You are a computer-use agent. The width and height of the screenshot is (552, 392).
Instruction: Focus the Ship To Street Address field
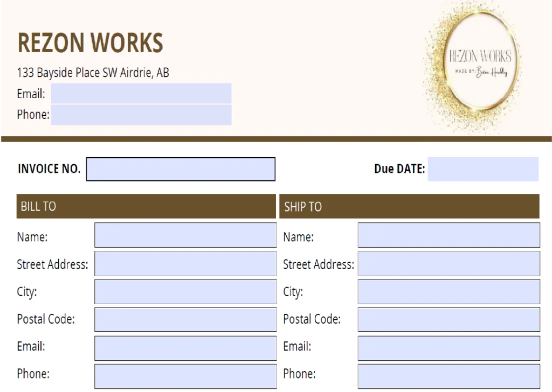click(x=448, y=263)
